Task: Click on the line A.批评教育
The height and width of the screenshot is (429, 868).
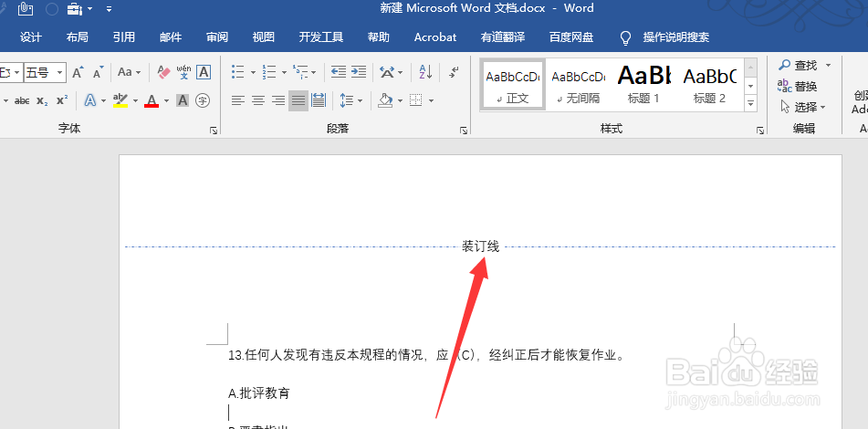Action: click(259, 393)
